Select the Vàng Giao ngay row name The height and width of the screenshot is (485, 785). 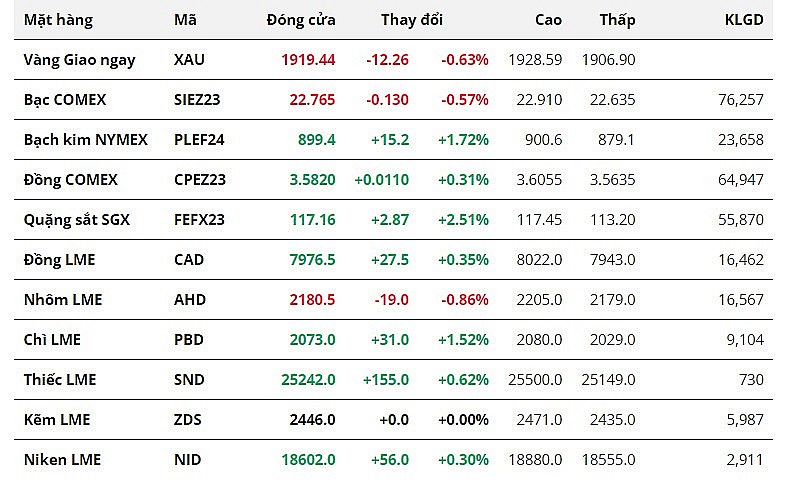pos(79,60)
